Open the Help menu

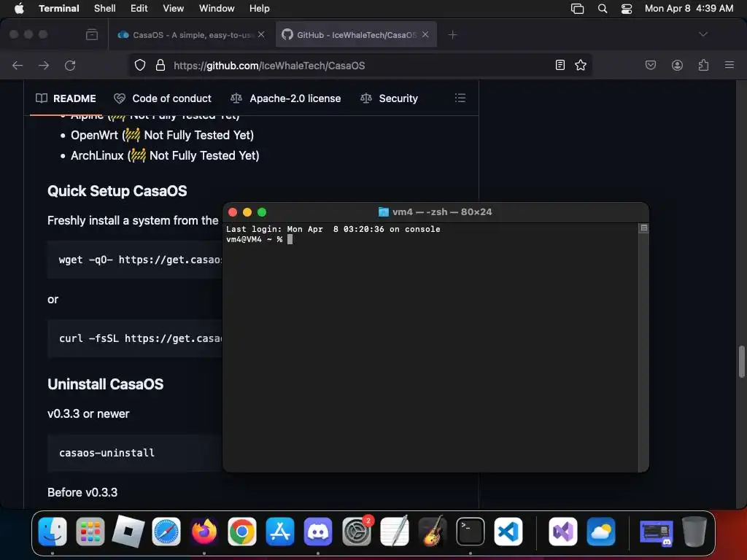259,8
